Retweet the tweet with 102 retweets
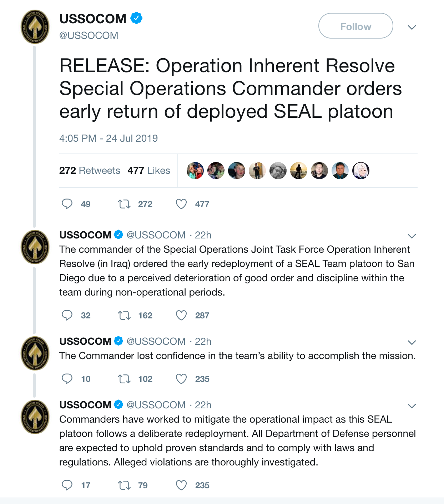 [124, 379]
